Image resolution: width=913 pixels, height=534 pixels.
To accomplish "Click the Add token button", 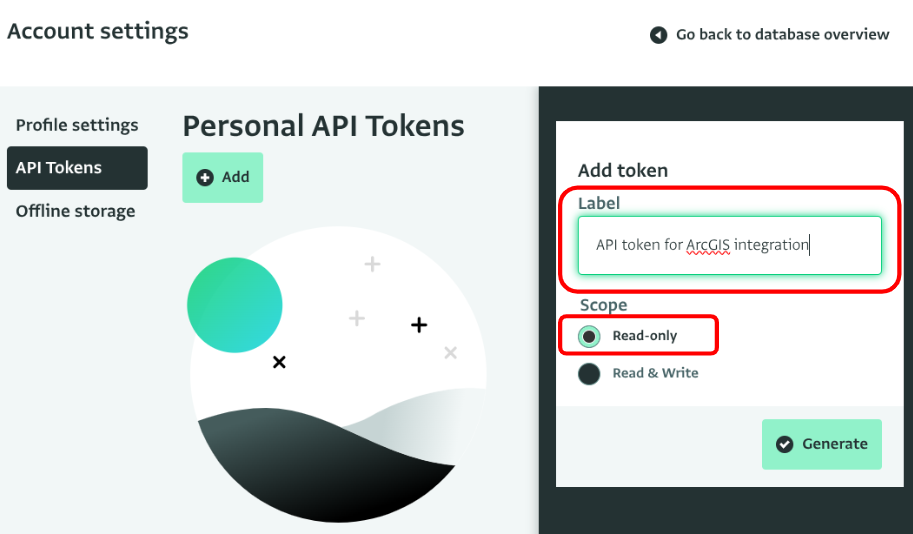I will tap(222, 178).
